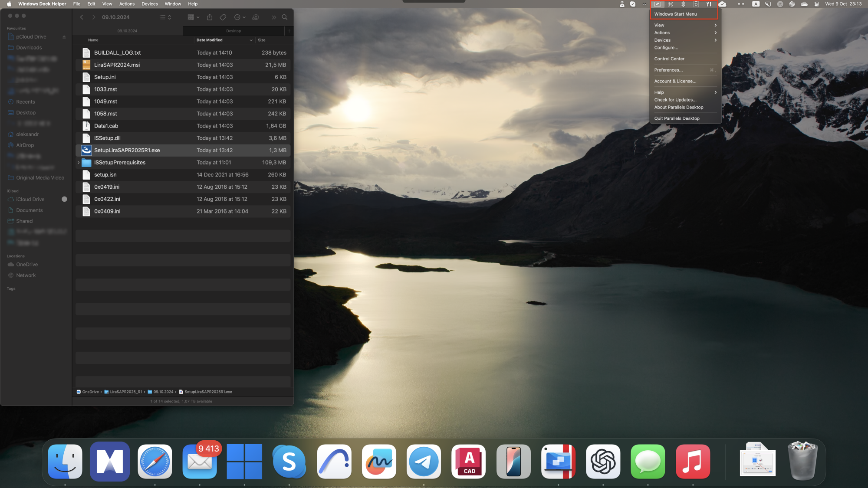Select Control Center in Parallels menu
This screenshot has width=868, height=488.
[x=669, y=59]
